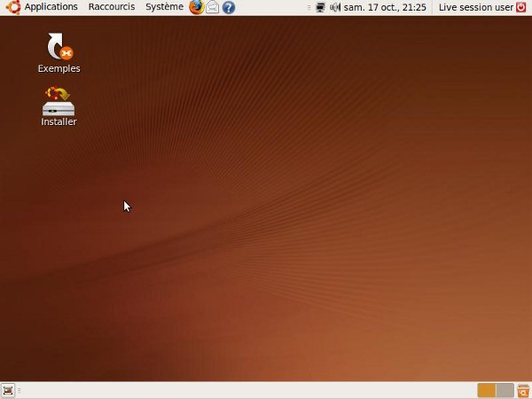Open the blue help question-mark icon
Viewport: 532px width, 399px height.
[x=229, y=7]
